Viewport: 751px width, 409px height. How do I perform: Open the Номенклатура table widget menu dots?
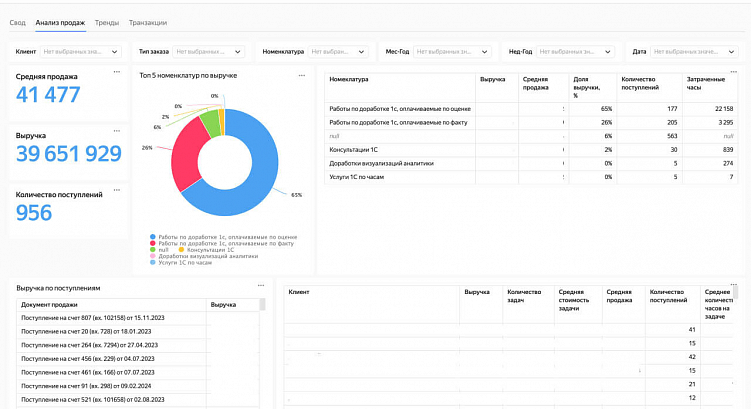tap(734, 71)
